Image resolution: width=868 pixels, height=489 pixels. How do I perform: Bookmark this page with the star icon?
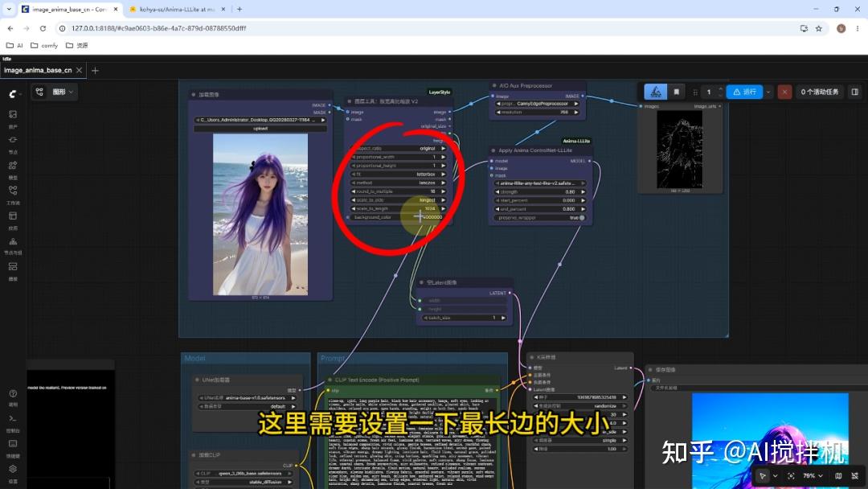819,28
